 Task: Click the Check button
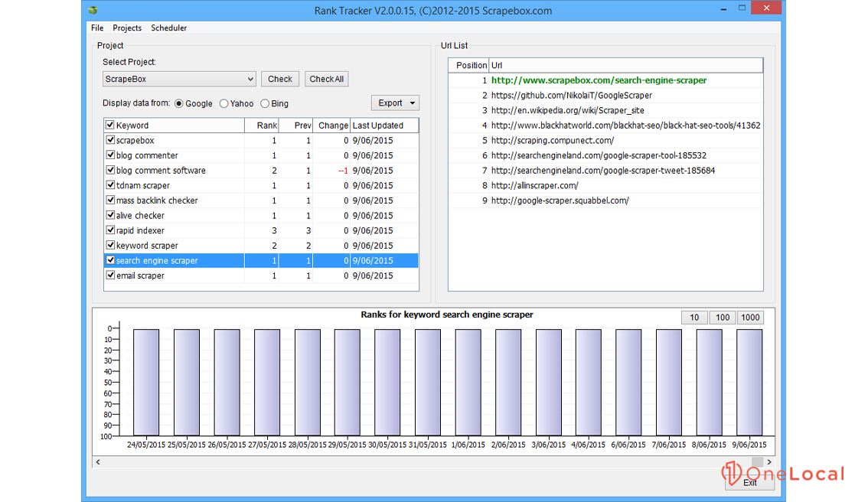(279, 79)
